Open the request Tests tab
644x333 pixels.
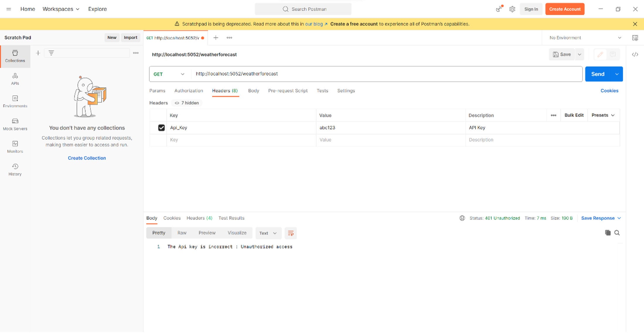[x=322, y=91]
